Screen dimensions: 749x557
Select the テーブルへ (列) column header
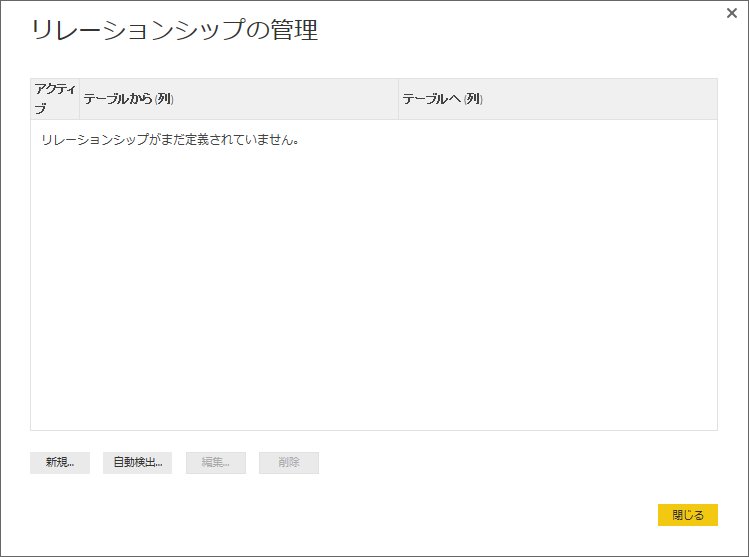point(558,99)
